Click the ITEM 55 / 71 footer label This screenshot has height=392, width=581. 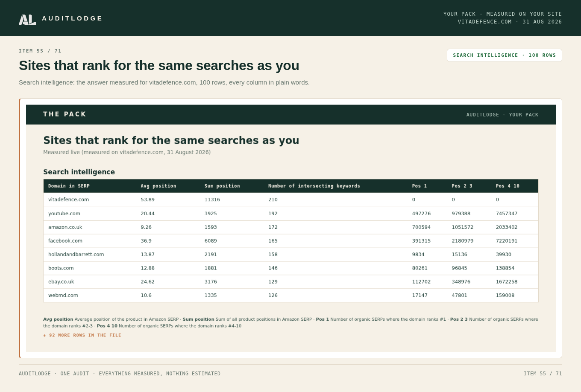[543, 374]
